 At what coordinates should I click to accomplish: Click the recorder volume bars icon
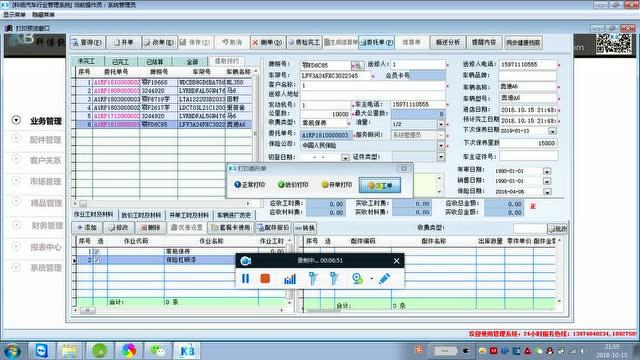pos(290,279)
